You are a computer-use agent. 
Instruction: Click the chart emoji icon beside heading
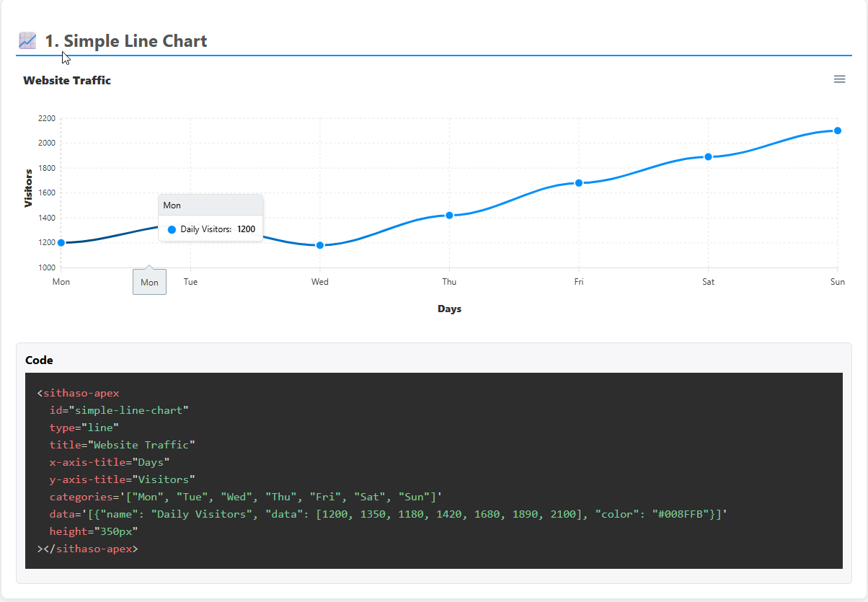coord(27,41)
